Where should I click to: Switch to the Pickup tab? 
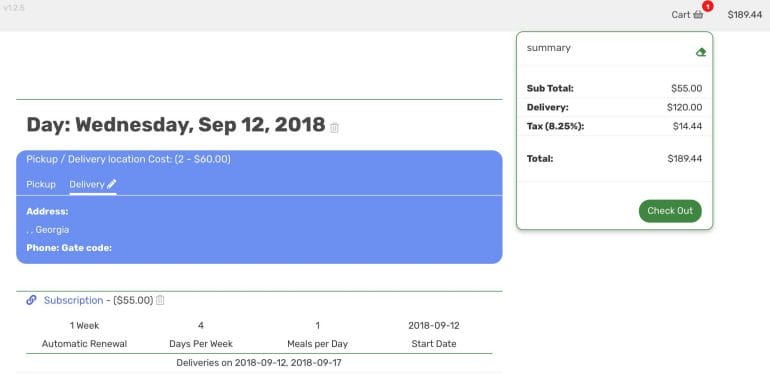coord(41,185)
